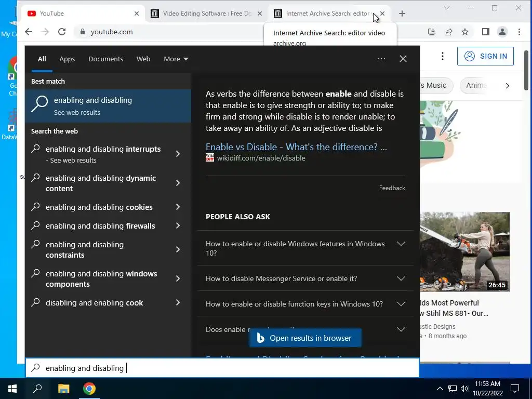Open the network tray icon

[x=453, y=389]
